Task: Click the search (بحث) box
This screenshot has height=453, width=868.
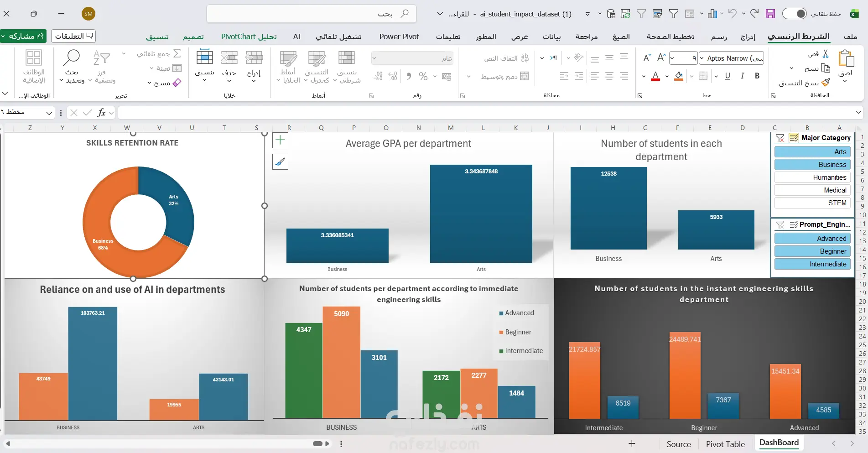Action: (x=312, y=14)
